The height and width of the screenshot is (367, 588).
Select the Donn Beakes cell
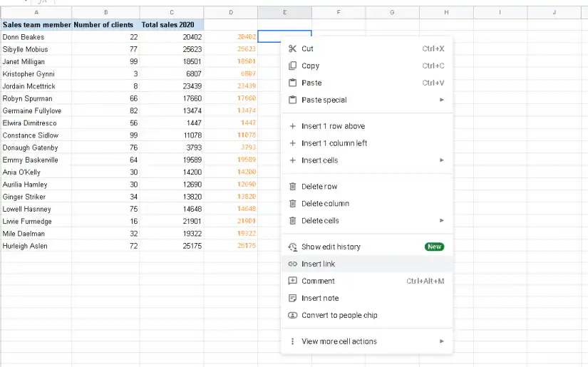pos(36,37)
